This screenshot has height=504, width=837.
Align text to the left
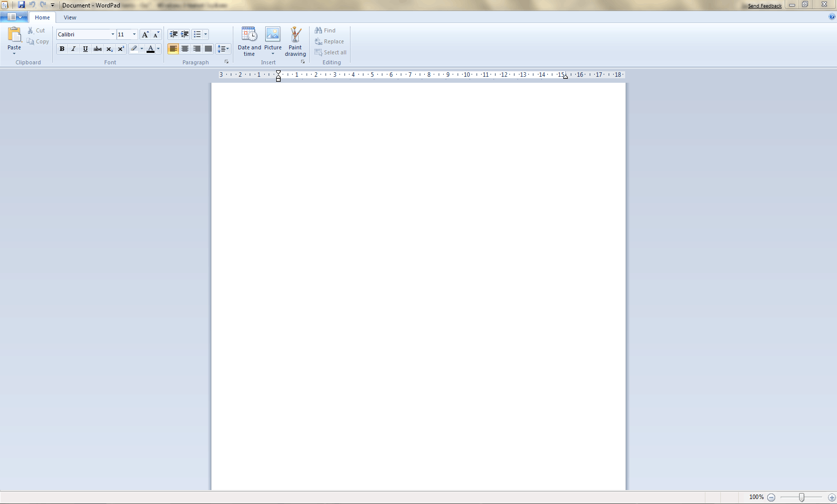[x=173, y=49]
